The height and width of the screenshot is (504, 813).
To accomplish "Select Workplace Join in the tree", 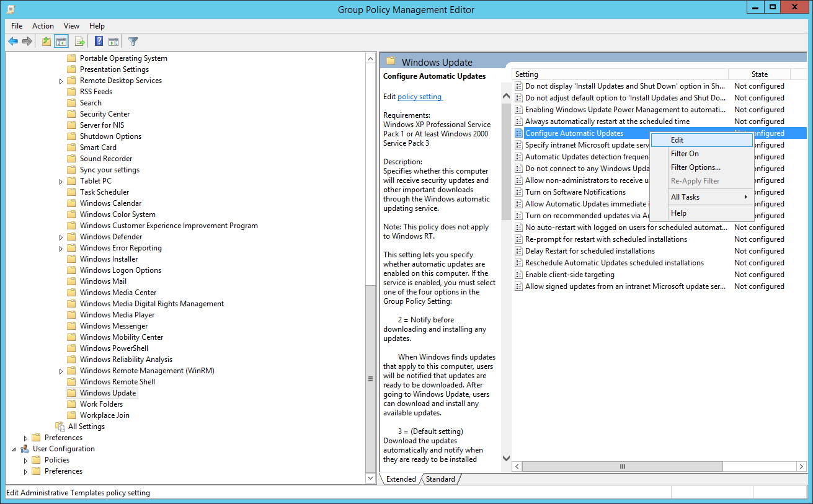I will [x=105, y=415].
